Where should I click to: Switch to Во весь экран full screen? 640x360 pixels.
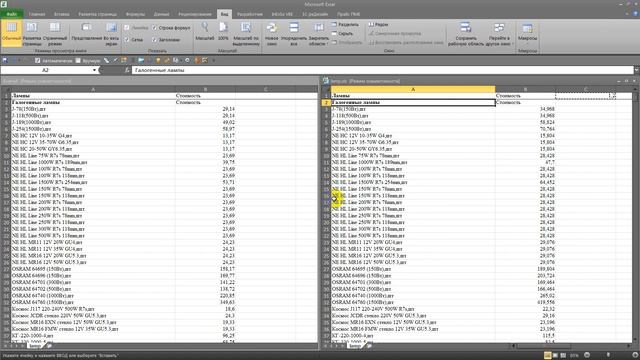pyautogui.click(x=111, y=33)
